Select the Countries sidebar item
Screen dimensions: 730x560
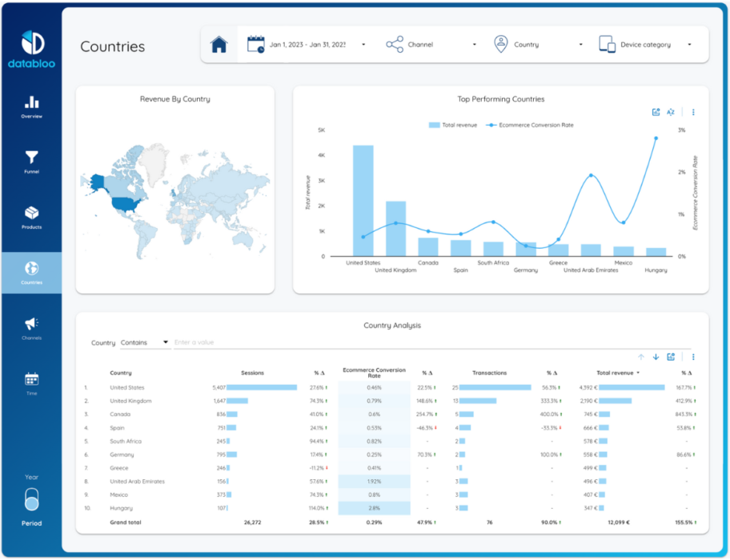(x=31, y=272)
